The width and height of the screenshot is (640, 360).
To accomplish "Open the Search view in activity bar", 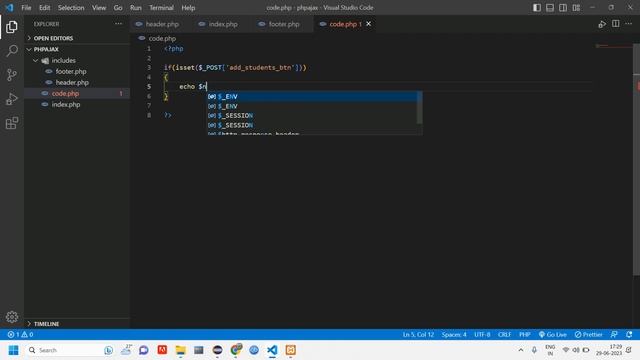I will (11, 51).
